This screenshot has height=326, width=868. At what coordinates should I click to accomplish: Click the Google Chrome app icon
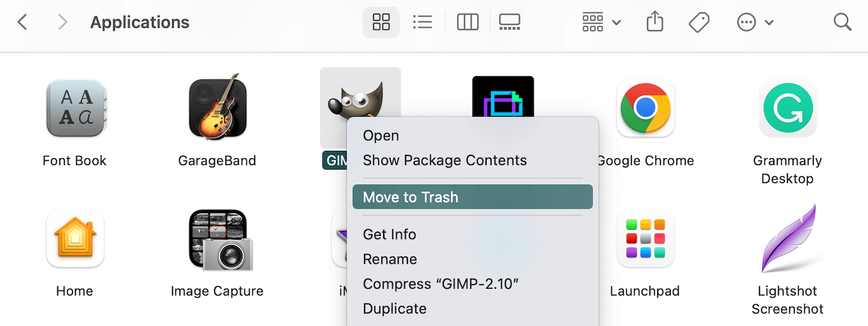point(645,108)
